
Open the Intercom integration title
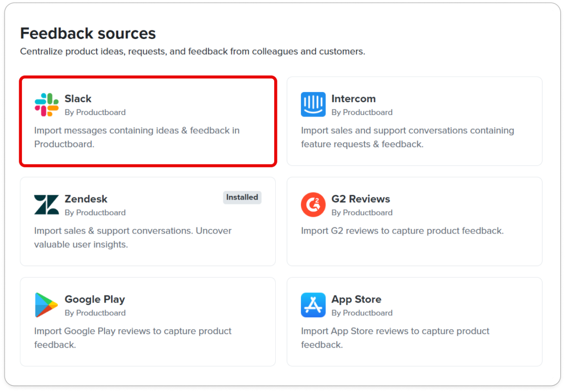pos(353,99)
